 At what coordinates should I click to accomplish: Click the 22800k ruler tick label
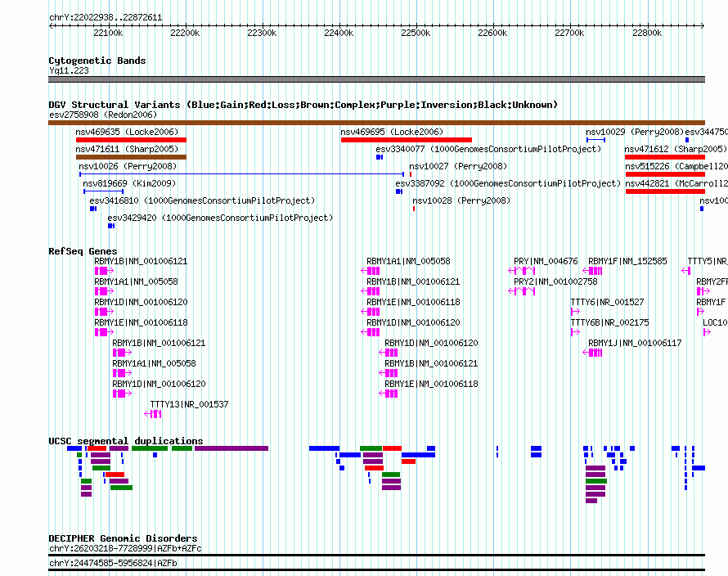point(647,33)
